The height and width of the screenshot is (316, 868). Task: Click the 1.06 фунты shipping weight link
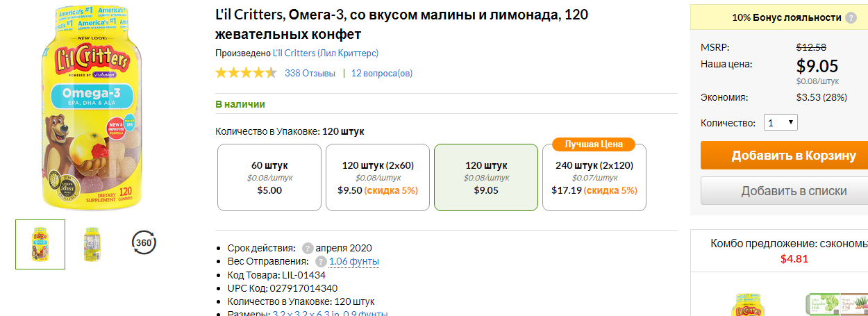pyautogui.click(x=354, y=261)
